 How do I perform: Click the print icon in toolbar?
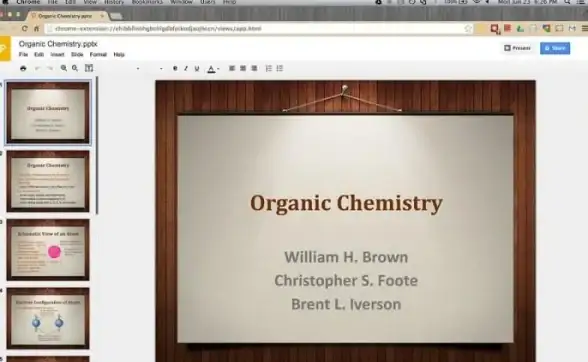(x=23, y=68)
